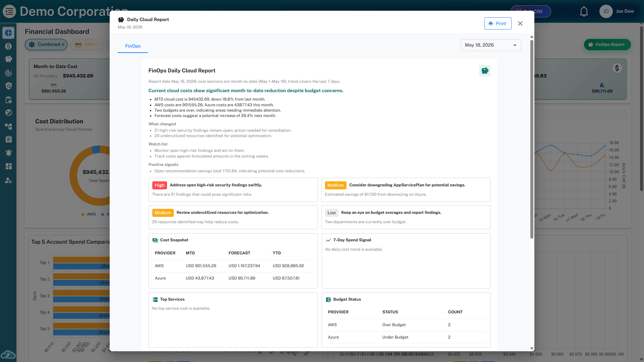Open the circular gauge sidebar icon
This screenshot has width=644, height=362.
click(9, 73)
